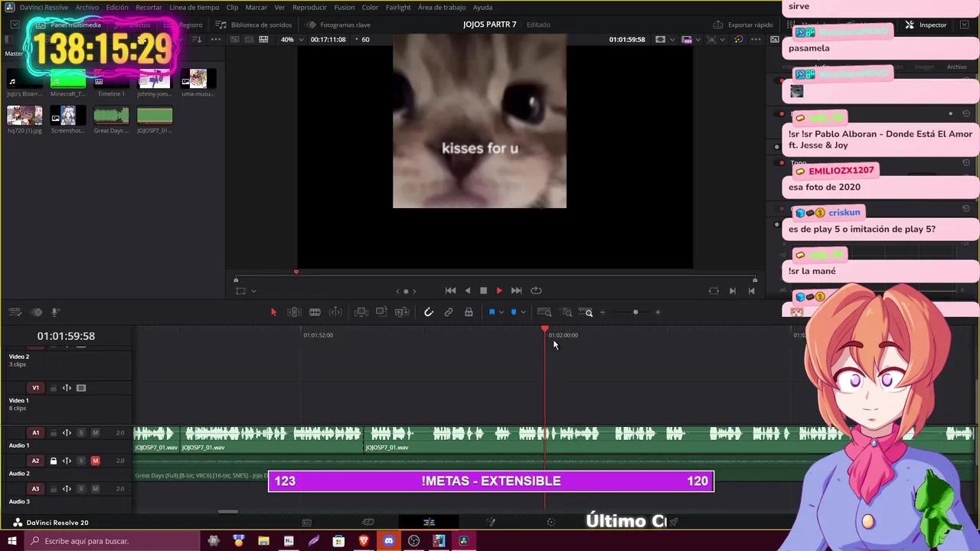980x551 pixels.
Task: Jump to first frame button
Action: pyautogui.click(x=450, y=291)
